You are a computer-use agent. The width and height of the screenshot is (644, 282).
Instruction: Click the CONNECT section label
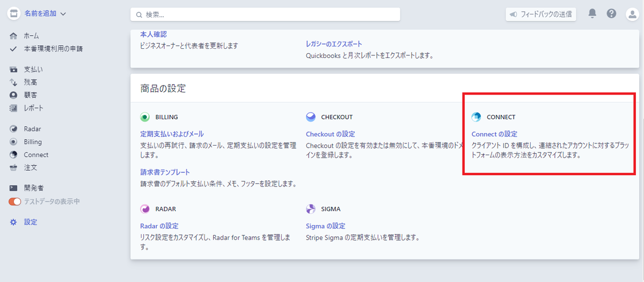coord(501,117)
